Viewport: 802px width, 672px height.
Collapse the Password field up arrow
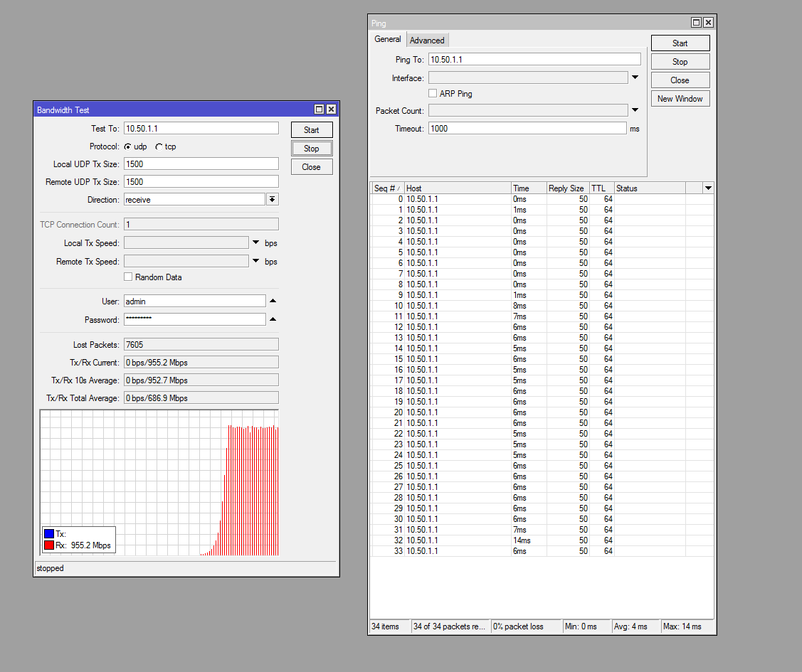tap(273, 319)
